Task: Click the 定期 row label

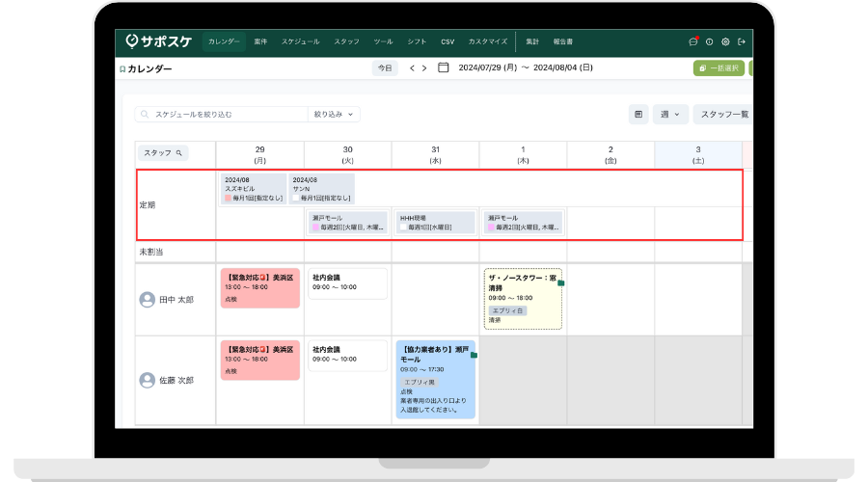Action: (x=148, y=205)
